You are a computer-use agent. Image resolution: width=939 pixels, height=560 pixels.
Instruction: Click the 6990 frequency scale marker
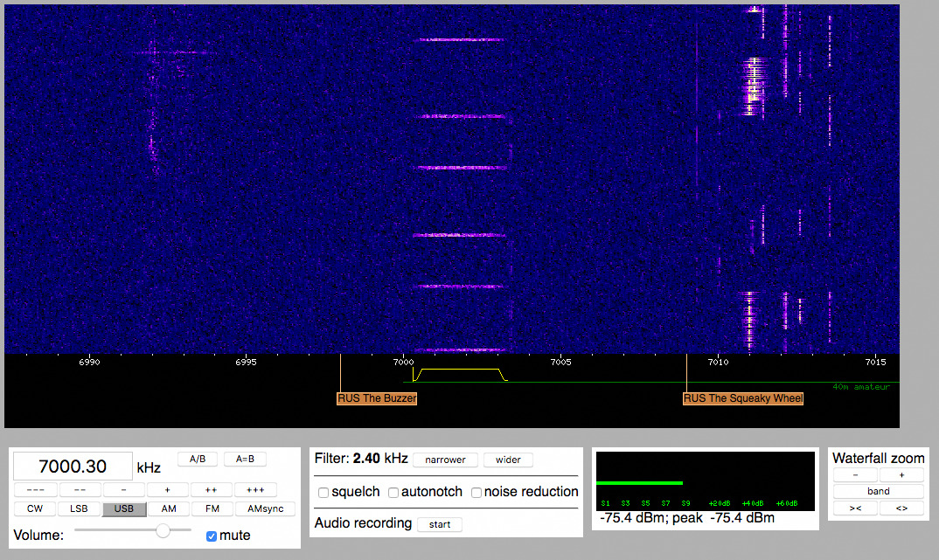pyautogui.click(x=89, y=362)
